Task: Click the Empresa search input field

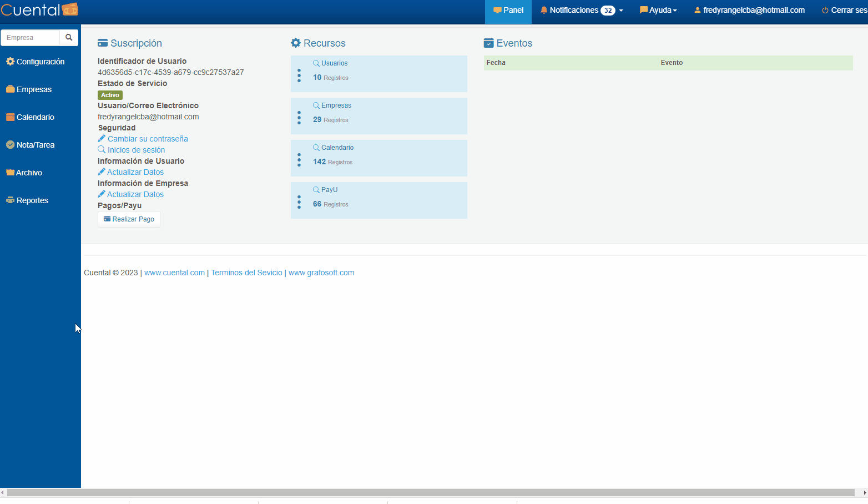Action: click(31, 38)
